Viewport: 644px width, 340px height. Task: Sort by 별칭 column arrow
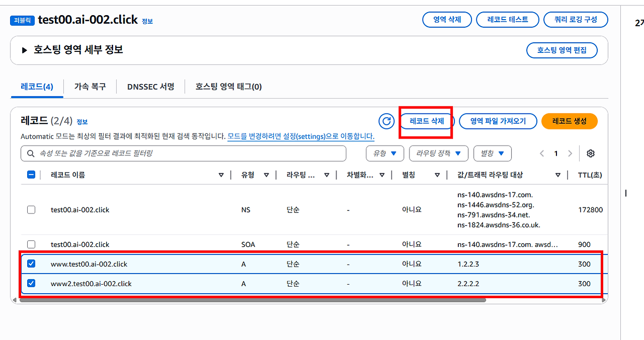437,175
